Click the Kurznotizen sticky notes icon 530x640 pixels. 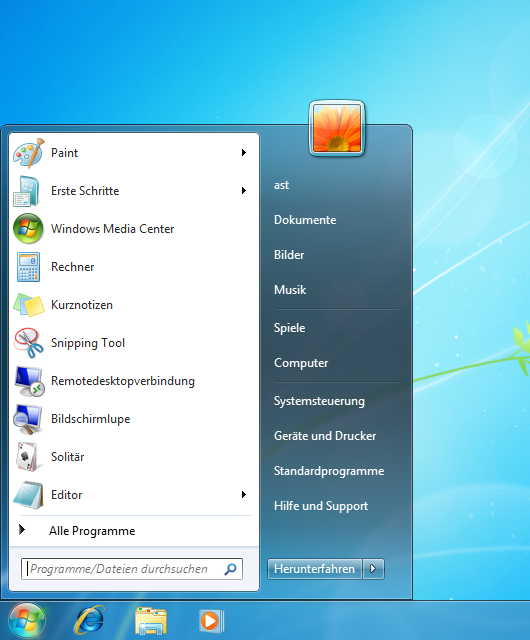(29, 305)
